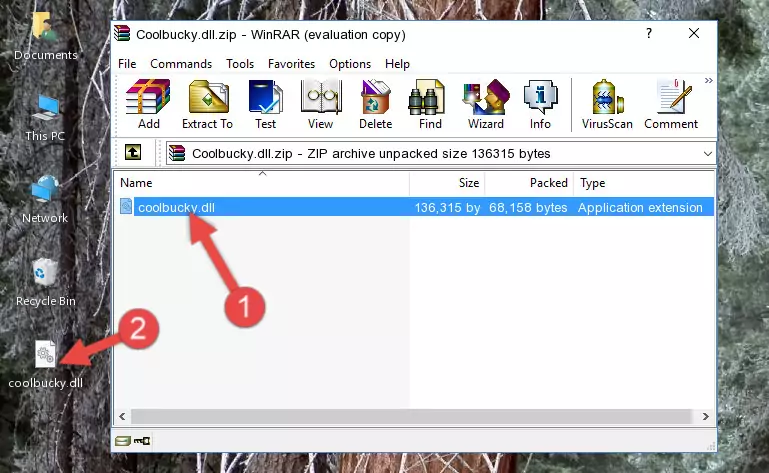769x473 pixels.
Task: Launch the Wizard toolbar icon
Action: 486,104
